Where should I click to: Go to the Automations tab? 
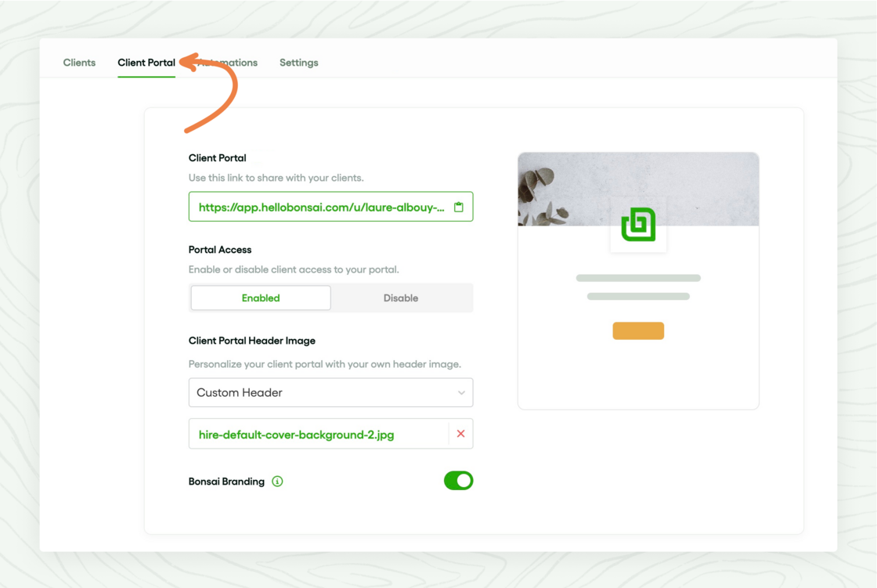[228, 63]
